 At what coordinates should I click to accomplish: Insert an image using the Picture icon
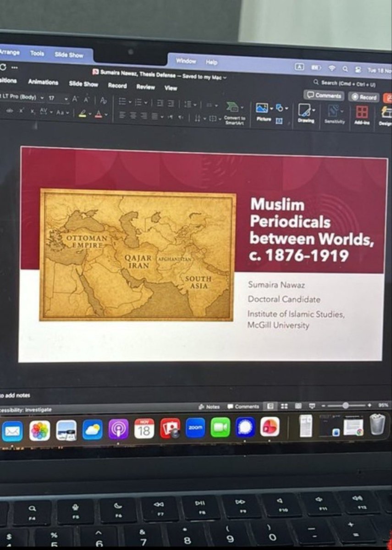point(261,108)
